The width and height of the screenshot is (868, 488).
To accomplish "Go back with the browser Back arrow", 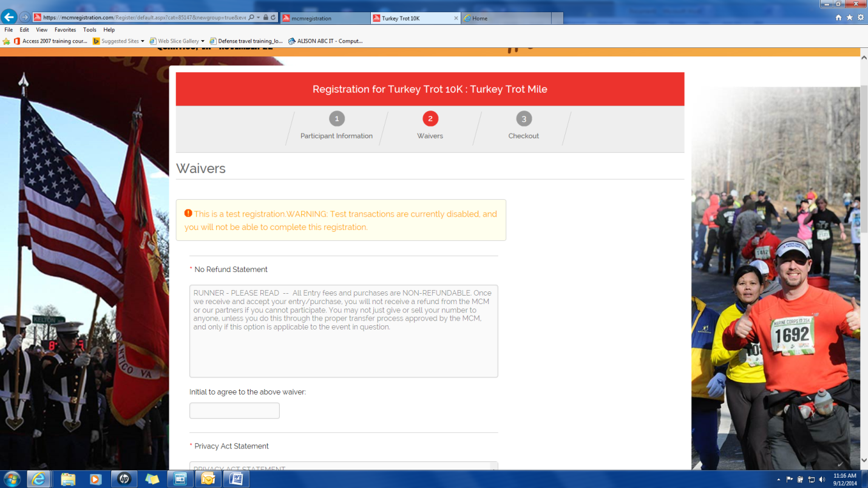I will [9, 17].
